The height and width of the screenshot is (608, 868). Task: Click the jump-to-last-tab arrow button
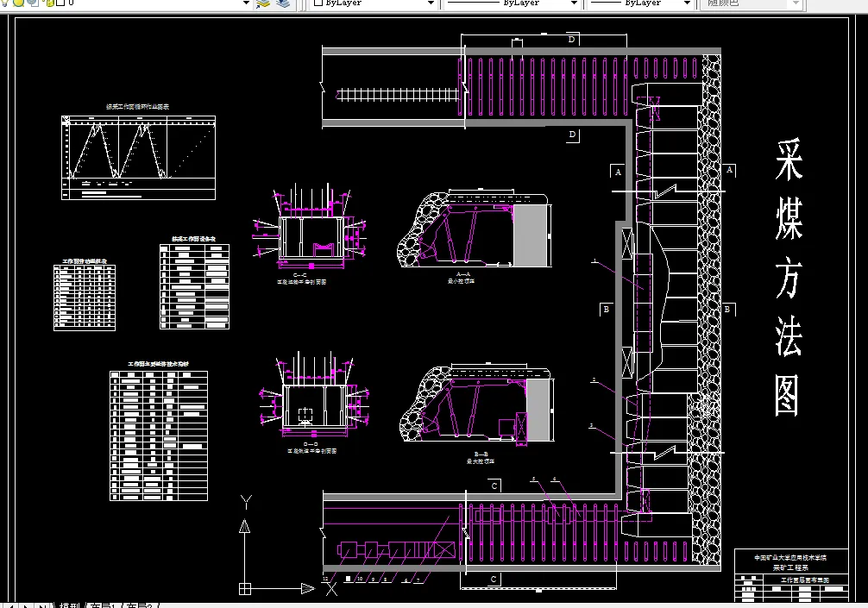click(x=42, y=605)
